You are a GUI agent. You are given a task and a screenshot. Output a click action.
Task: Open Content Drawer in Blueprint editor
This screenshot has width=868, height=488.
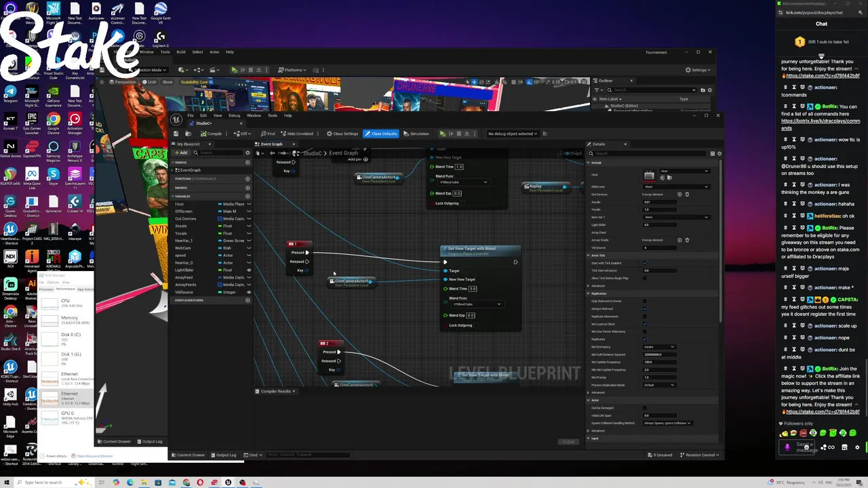click(x=189, y=455)
